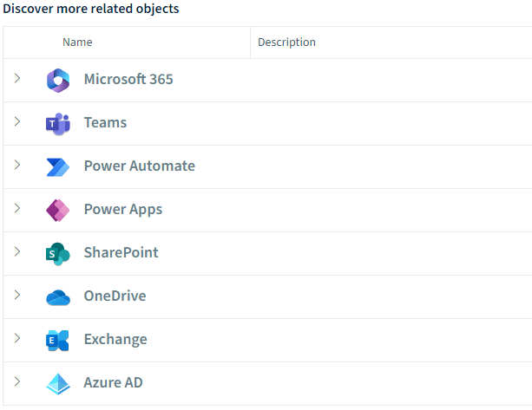
Task: Expand the SharePoint row
Action: (17, 251)
